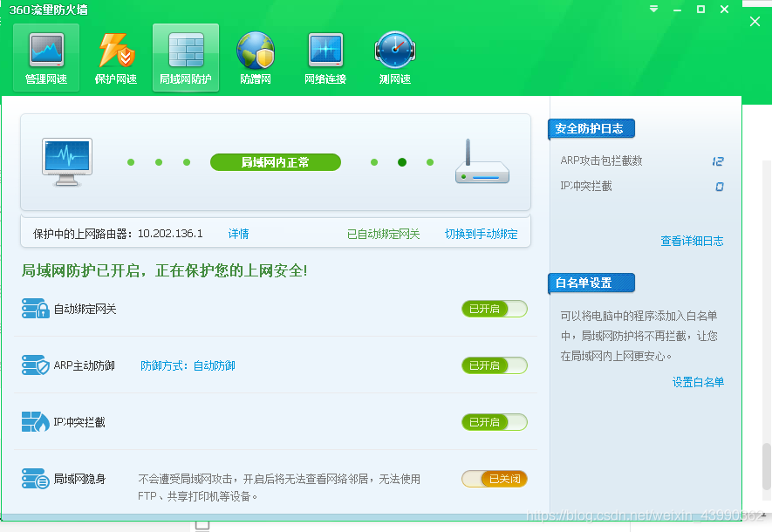The width and height of the screenshot is (772, 532).
Task: Open the 测网速 speedometer clock icon
Action: [x=395, y=51]
